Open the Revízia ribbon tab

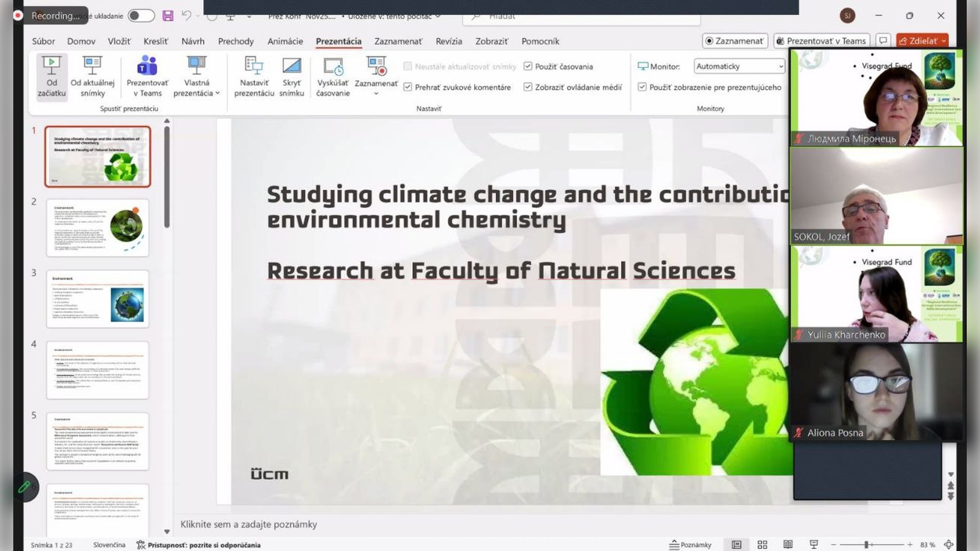click(449, 41)
